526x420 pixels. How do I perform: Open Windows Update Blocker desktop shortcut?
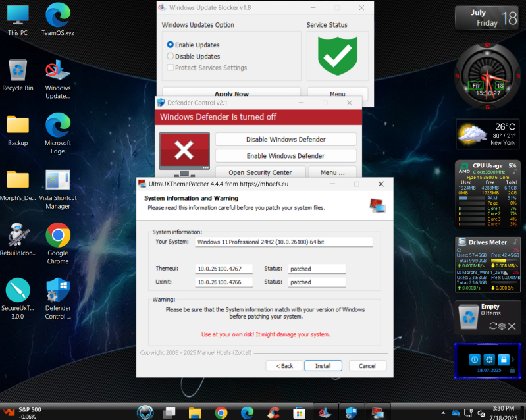click(x=58, y=79)
